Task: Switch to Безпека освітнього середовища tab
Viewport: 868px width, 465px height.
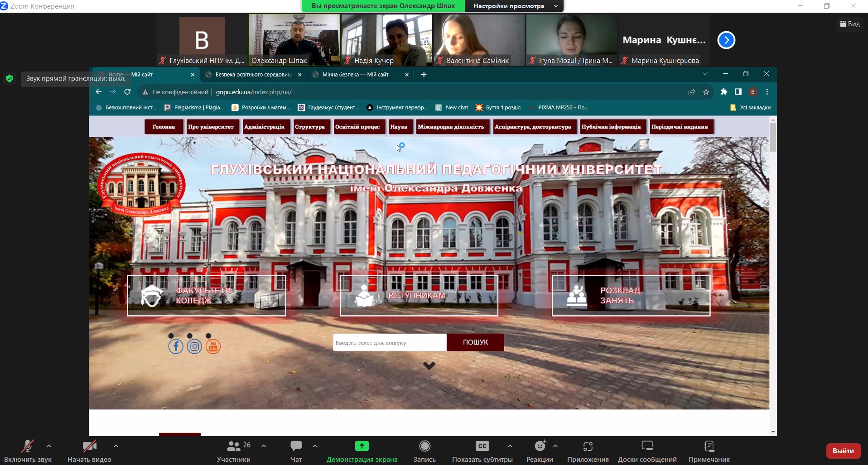Action: pyautogui.click(x=254, y=75)
